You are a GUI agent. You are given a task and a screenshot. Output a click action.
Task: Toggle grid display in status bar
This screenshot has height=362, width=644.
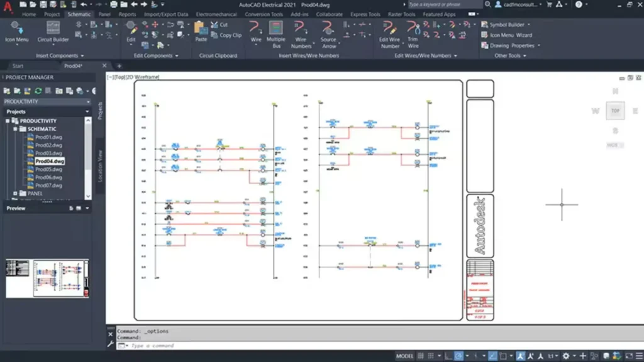click(421, 354)
